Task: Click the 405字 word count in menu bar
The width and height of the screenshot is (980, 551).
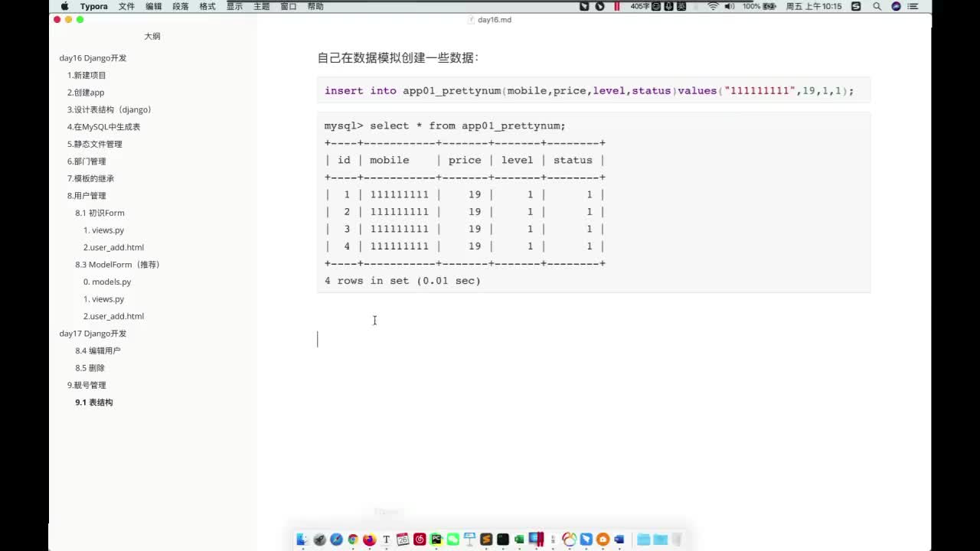Action: [x=641, y=6]
